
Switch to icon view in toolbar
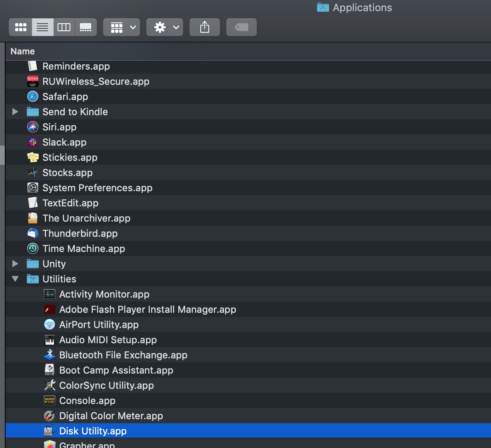coord(21,27)
